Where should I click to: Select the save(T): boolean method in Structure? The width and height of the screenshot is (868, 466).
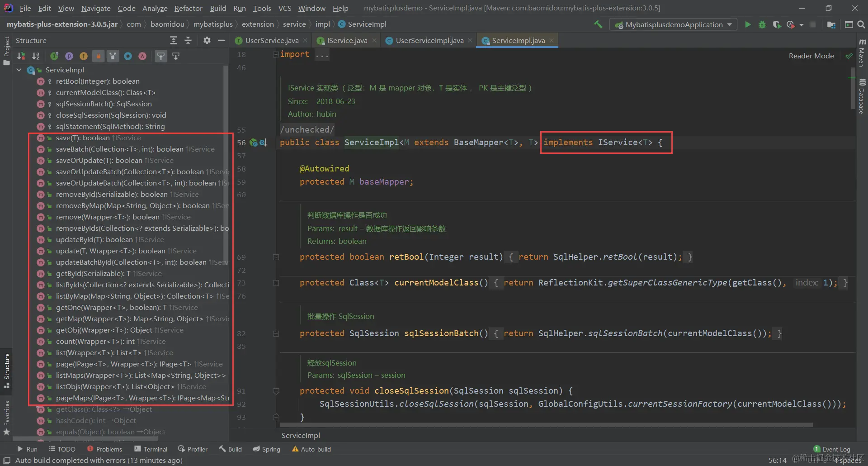pyautogui.click(x=83, y=138)
